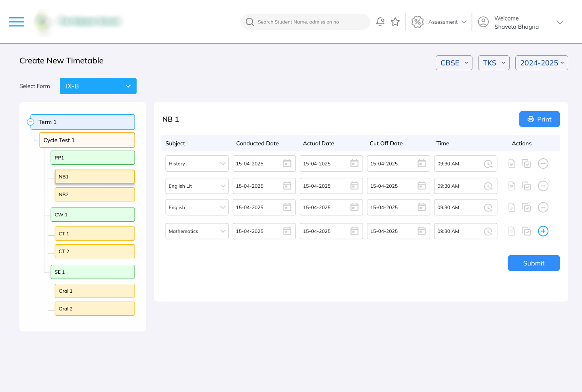
Task: Submit the timetable
Action: coord(533,263)
